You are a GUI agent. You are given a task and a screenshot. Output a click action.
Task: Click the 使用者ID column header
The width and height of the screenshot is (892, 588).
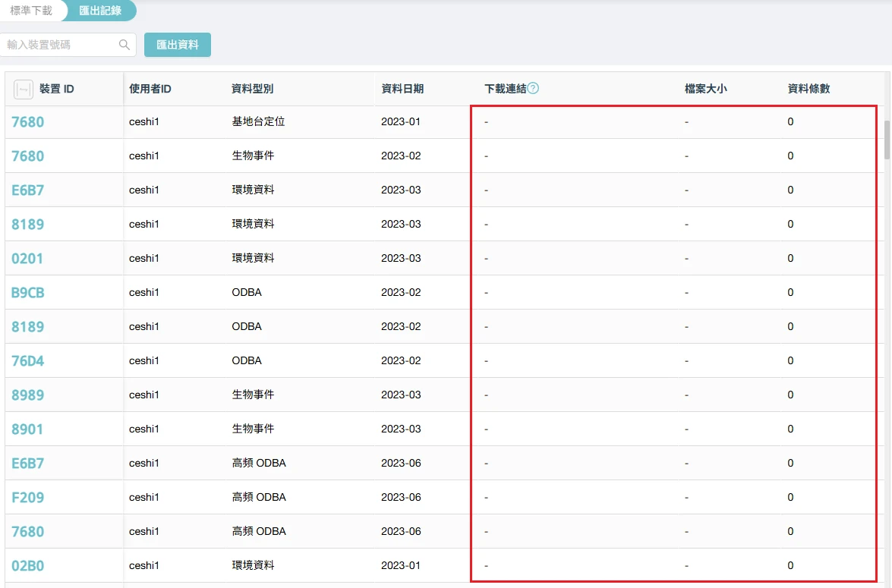click(x=150, y=89)
